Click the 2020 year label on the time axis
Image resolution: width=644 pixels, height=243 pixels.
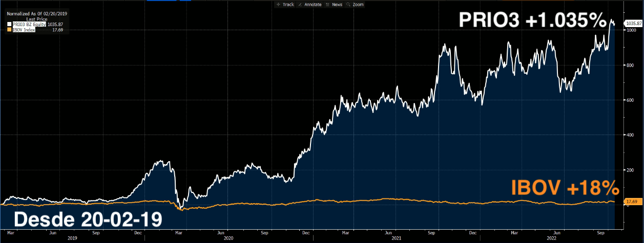click(x=230, y=238)
